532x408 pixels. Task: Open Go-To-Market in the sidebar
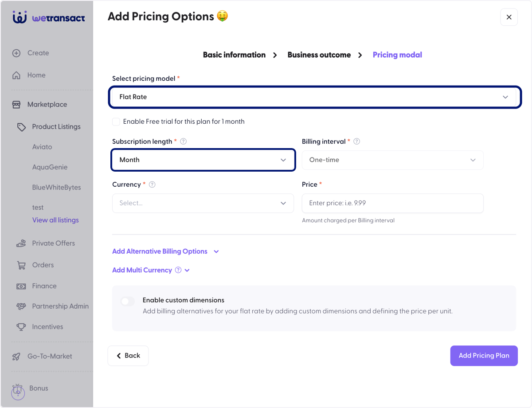click(50, 357)
